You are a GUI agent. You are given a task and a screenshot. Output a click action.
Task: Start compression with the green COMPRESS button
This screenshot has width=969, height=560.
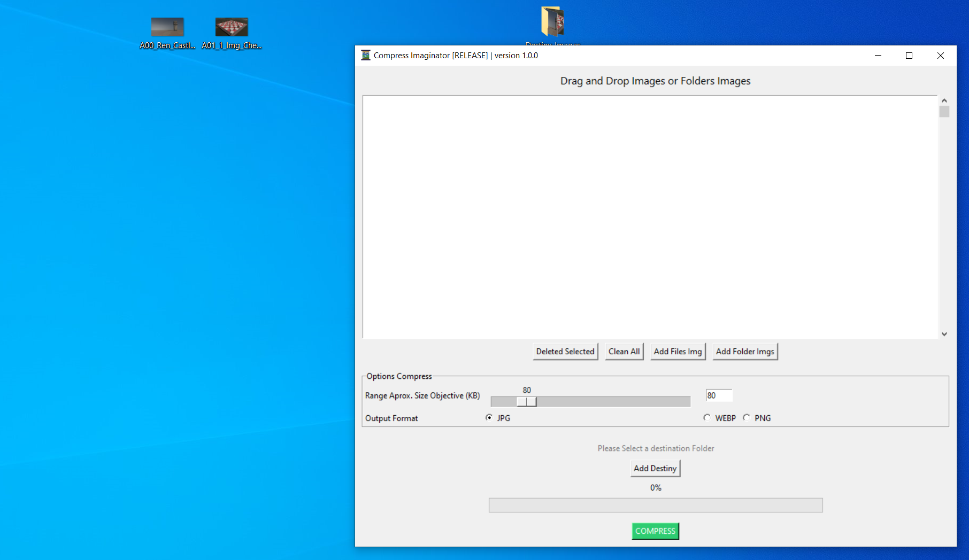coord(655,531)
